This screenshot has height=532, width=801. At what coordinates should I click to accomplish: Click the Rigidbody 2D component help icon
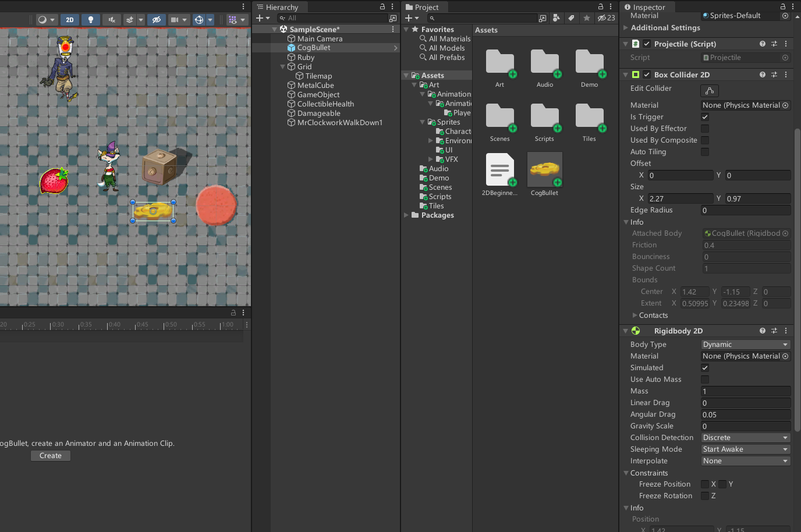pos(762,331)
